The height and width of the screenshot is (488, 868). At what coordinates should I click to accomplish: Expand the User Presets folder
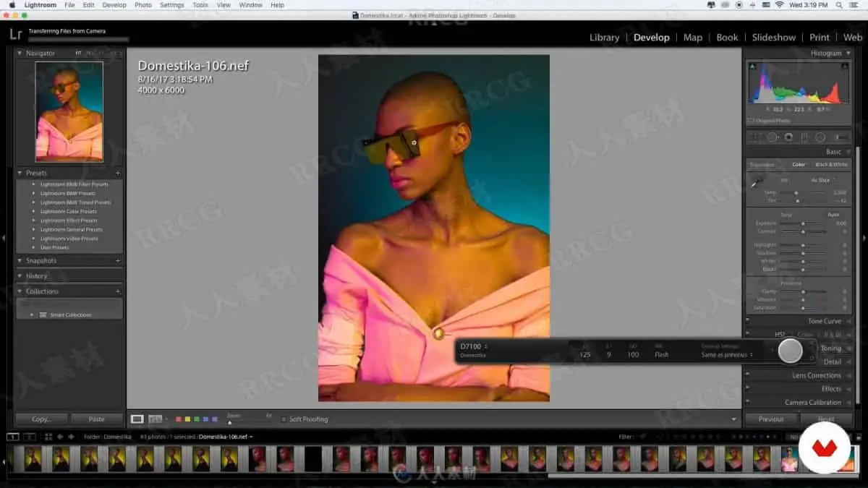(33, 247)
